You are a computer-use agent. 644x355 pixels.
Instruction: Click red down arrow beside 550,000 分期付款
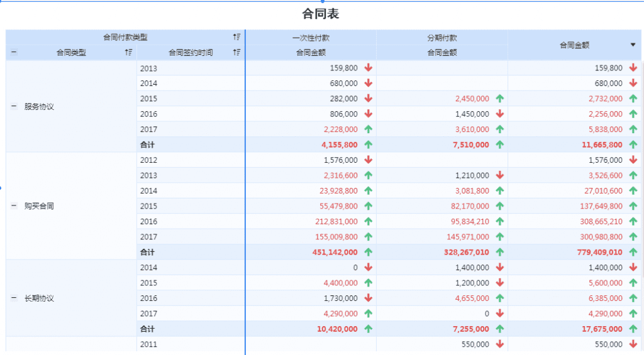coord(500,344)
